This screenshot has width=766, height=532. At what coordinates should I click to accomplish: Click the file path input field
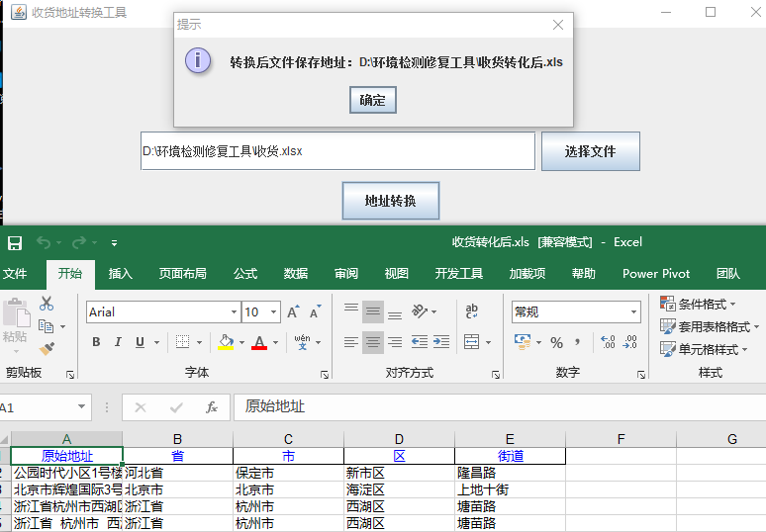click(338, 151)
